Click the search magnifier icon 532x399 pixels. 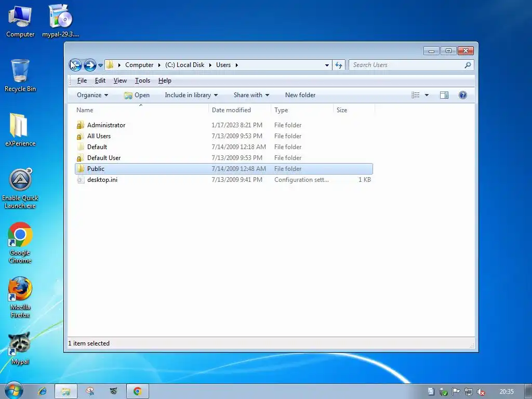pos(468,65)
